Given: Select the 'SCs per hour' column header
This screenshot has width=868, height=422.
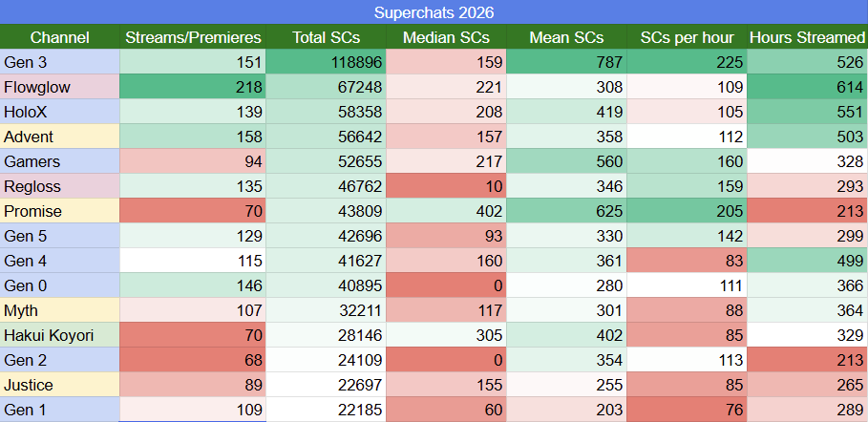Looking at the screenshot, I should tap(687, 37).
